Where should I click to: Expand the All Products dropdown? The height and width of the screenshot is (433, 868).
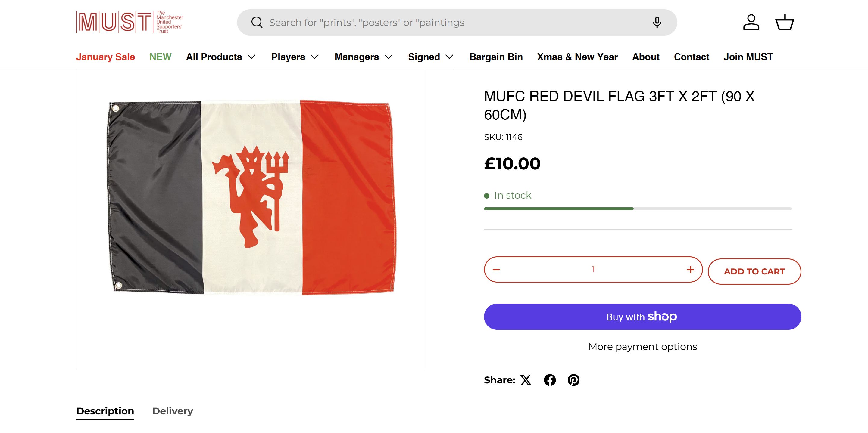pos(221,57)
